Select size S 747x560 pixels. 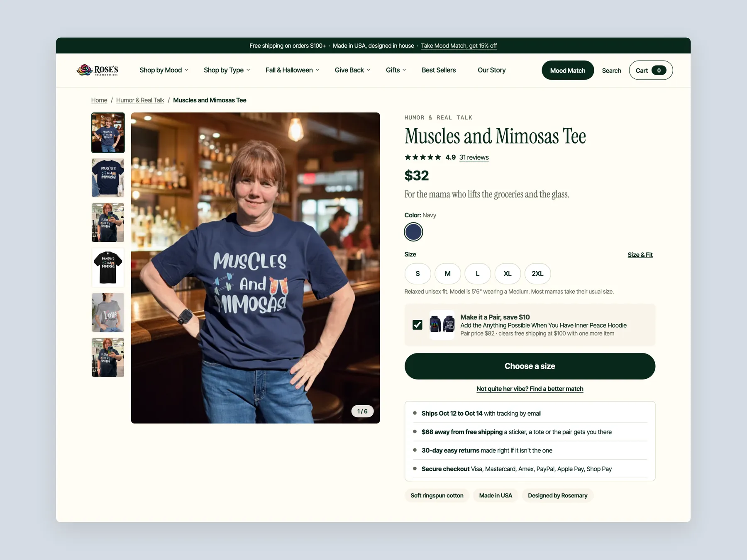417,274
